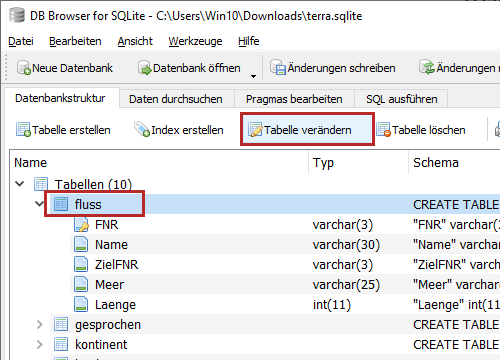
Task: Click the int(11) type cell
Action: tap(332, 305)
